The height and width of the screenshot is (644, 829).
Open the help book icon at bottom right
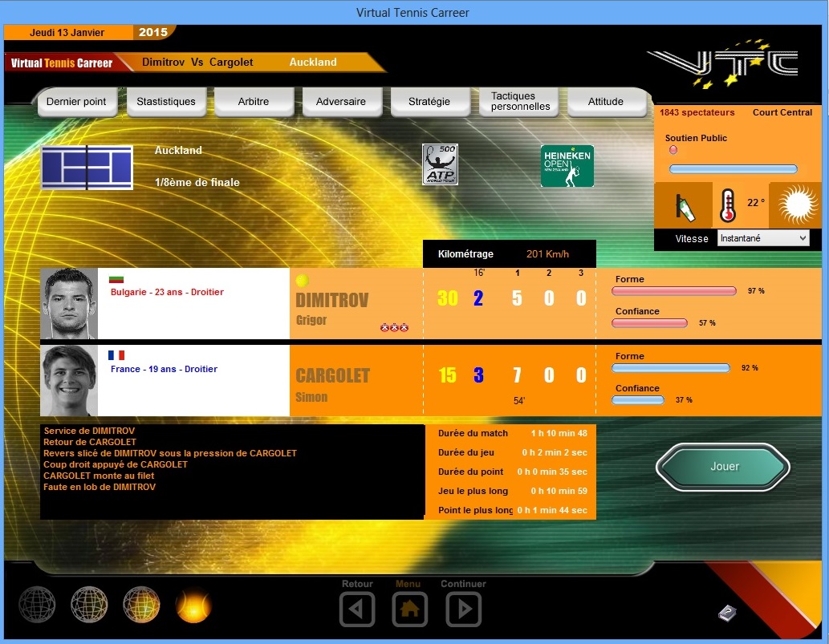pos(727,614)
